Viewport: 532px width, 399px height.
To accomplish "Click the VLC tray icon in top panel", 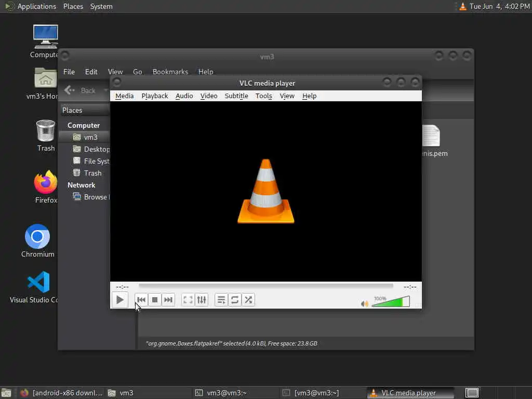I will [x=462, y=6].
